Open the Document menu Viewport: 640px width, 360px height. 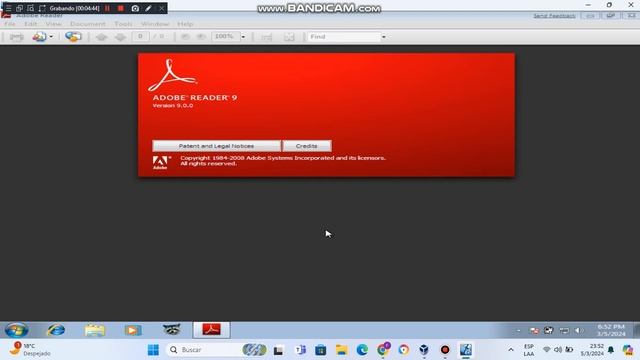coord(88,24)
